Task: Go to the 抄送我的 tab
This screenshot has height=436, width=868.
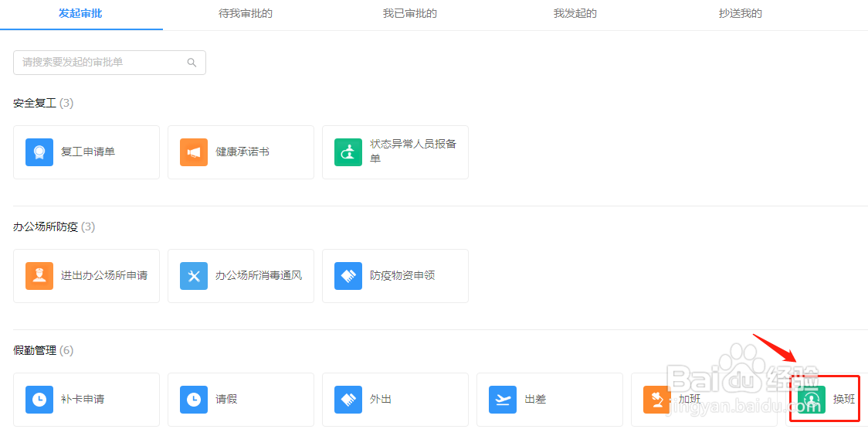Action: click(740, 14)
